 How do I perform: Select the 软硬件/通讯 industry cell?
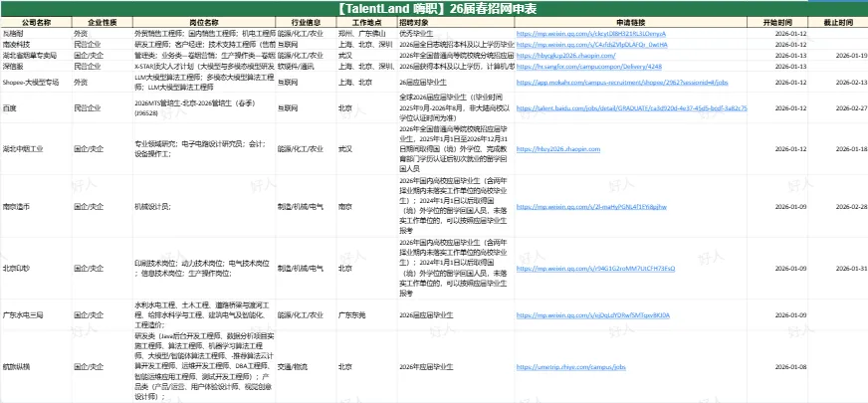306,67
